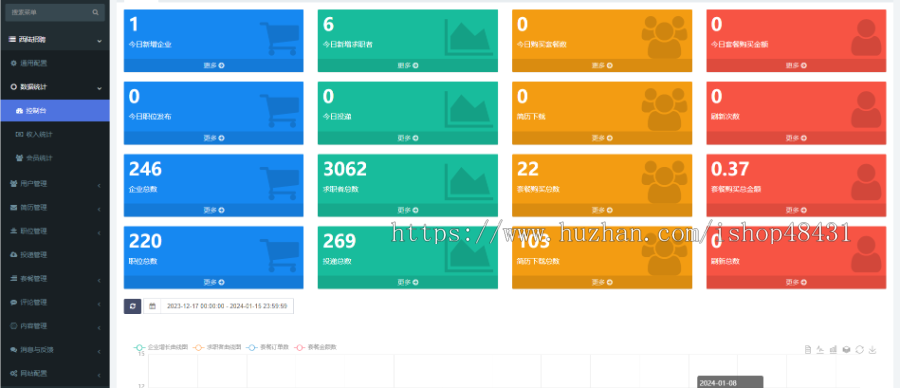The width and height of the screenshot is (900, 388).
Task: Open the 收入统计 menu item
Action: click(x=55, y=134)
